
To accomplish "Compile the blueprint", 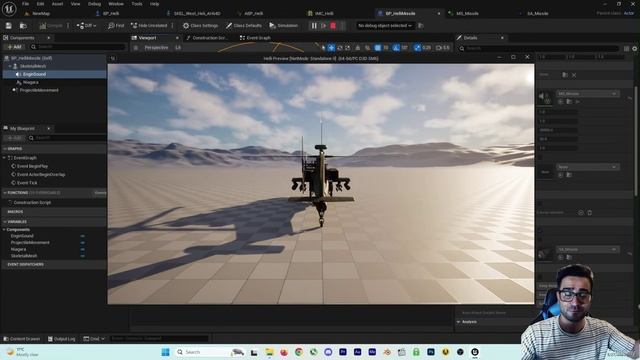I will pos(51,25).
